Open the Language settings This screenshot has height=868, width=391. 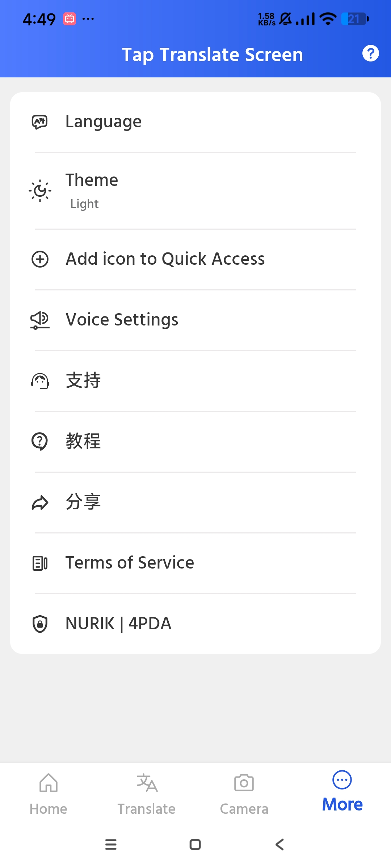195,122
